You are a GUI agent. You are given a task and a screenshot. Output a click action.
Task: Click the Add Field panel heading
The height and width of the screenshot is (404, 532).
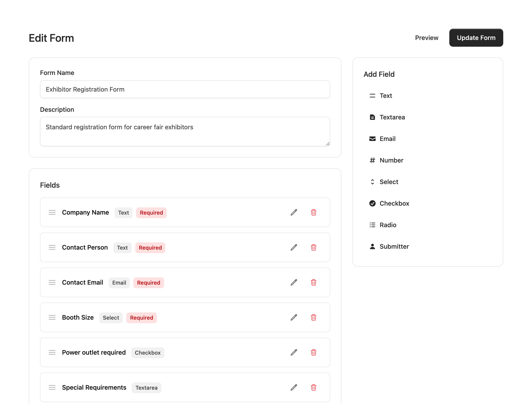click(379, 74)
